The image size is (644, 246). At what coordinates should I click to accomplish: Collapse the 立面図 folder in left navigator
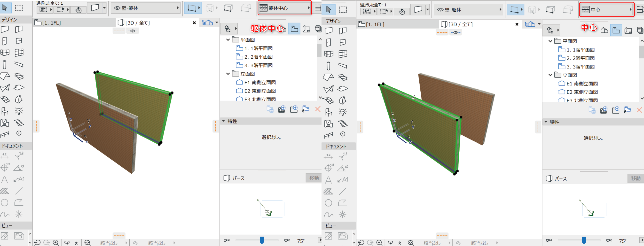point(228,74)
